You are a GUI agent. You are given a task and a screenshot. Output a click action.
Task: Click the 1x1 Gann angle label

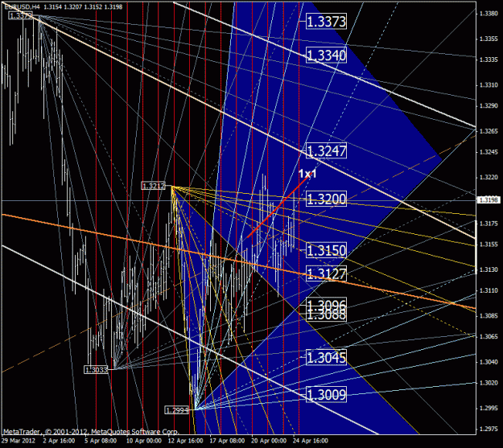[x=307, y=174]
